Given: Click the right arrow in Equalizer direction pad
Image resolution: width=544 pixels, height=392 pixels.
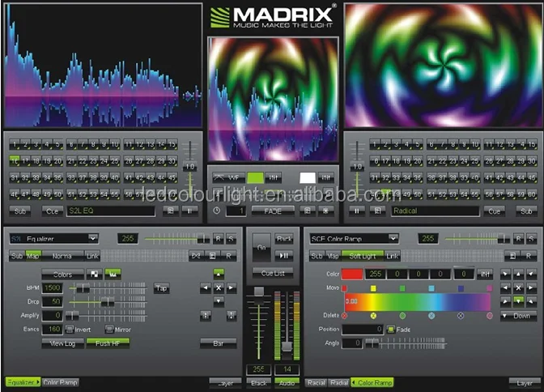Looking at the screenshot, I should pyautogui.click(x=232, y=288).
